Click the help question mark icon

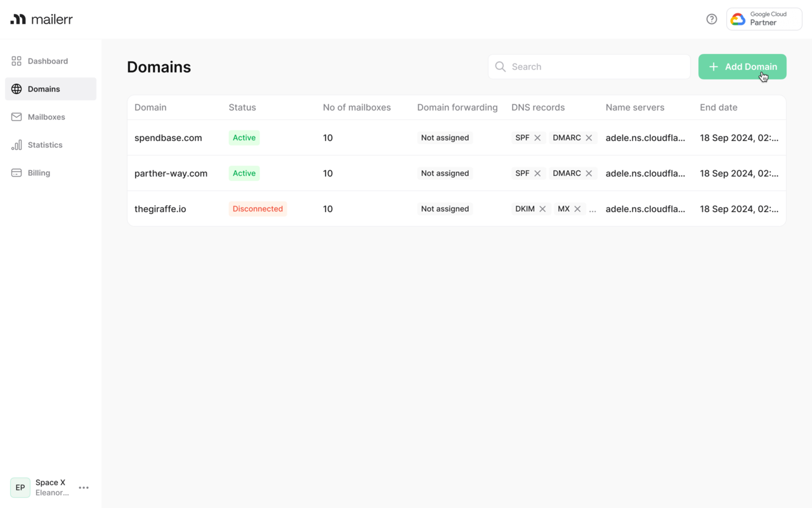712,19
